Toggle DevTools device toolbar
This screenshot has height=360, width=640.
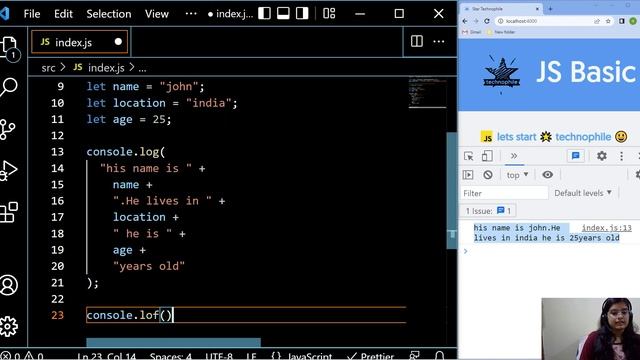487,156
